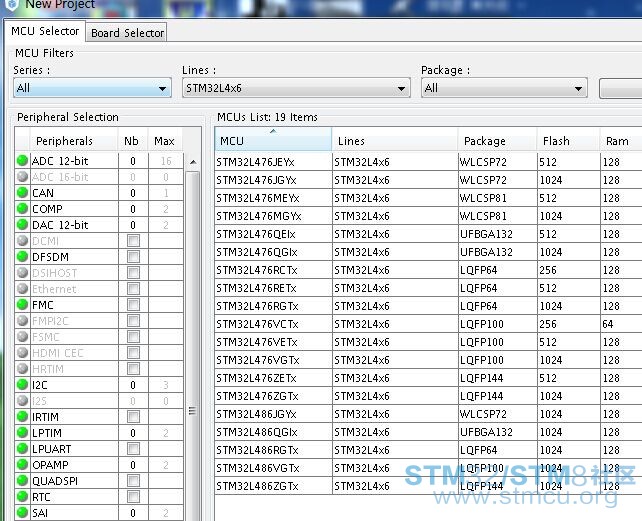
Task: Select the STM32L476VETx row
Action: (428, 342)
